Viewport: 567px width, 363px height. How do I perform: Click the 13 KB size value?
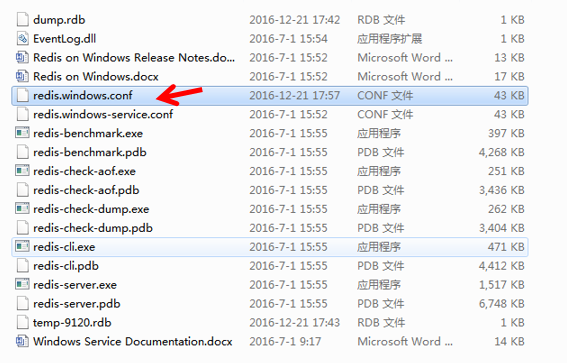pyautogui.click(x=509, y=57)
